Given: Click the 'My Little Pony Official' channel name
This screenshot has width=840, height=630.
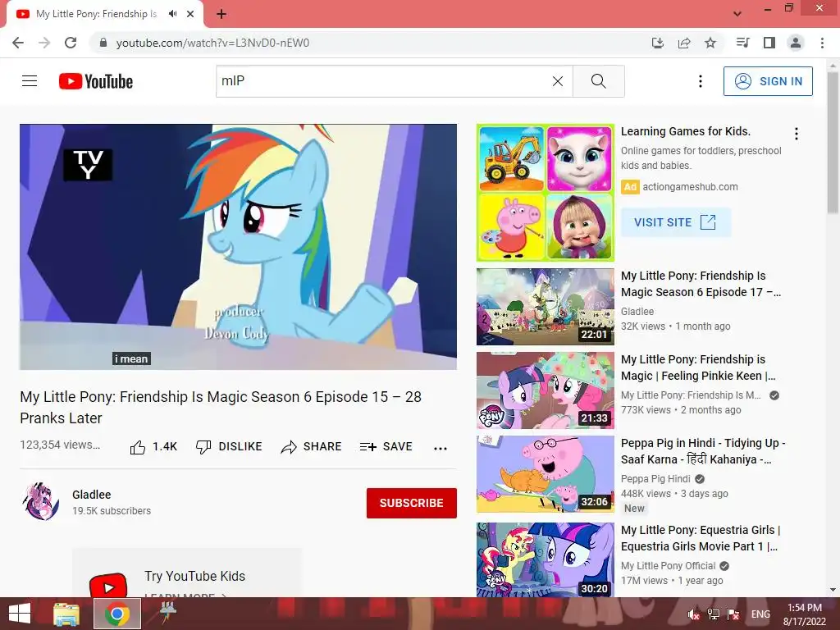Looking at the screenshot, I should pyautogui.click(x=668, y=566).
